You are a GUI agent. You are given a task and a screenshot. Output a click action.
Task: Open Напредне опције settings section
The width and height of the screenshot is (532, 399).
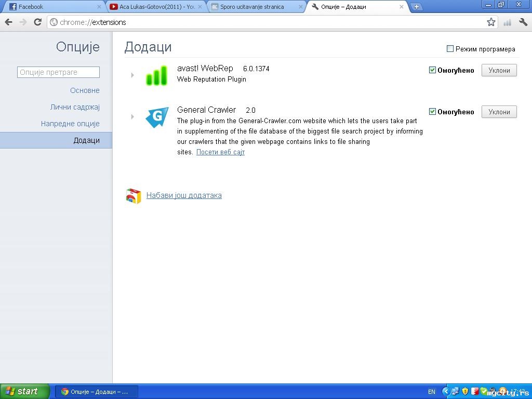[70, 124]
